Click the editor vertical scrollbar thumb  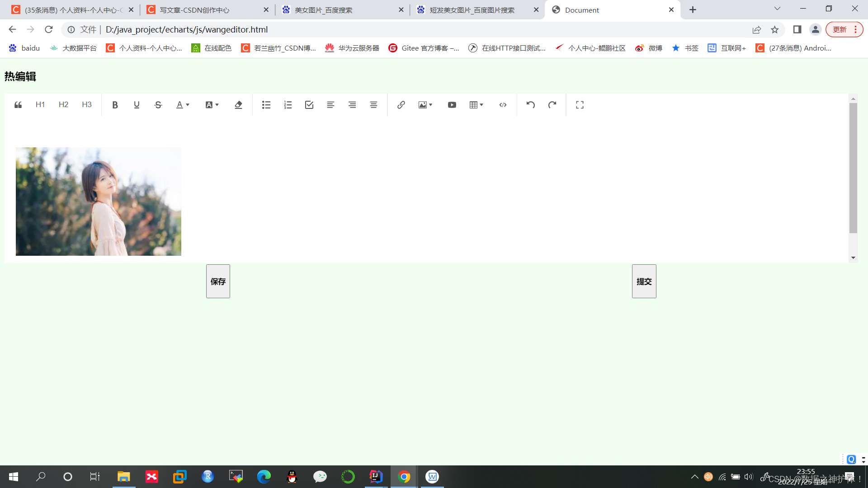click(853, 168)
